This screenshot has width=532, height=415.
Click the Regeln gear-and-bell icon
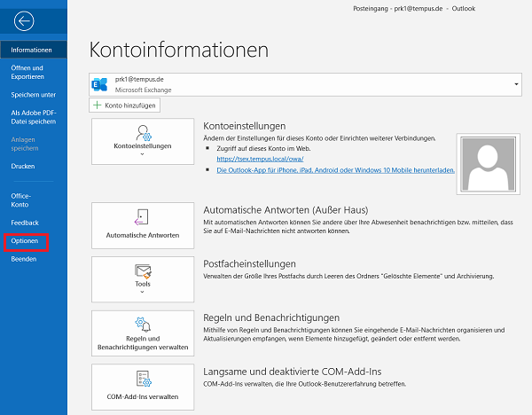[x=143, y=324]
